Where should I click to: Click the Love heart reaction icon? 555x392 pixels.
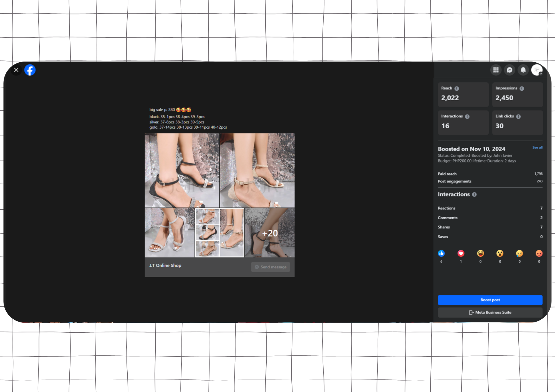pos(461,253)
